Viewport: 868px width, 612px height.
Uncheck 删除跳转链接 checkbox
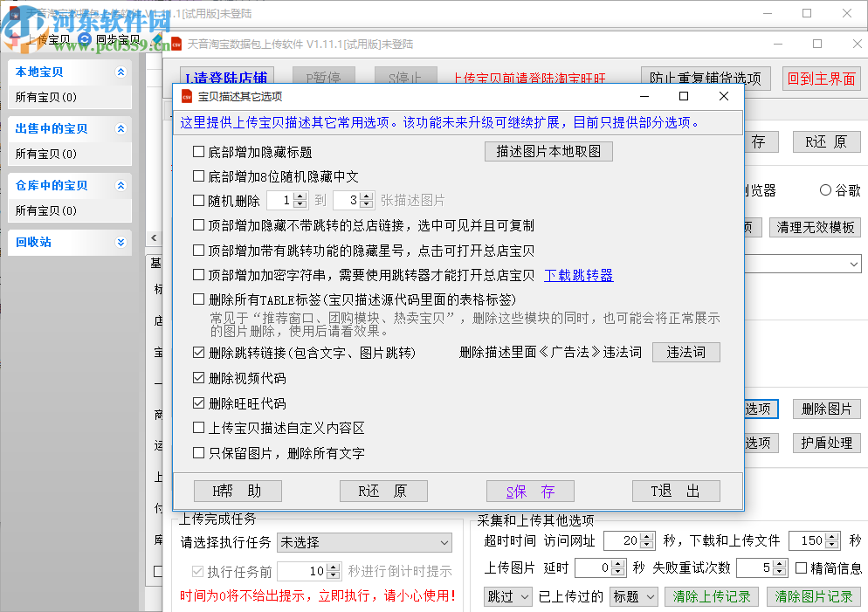click(x=198, y=353)
